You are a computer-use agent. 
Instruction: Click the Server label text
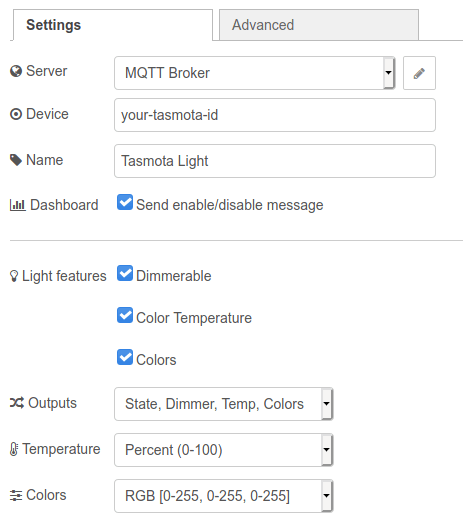(x=47, y=71)
